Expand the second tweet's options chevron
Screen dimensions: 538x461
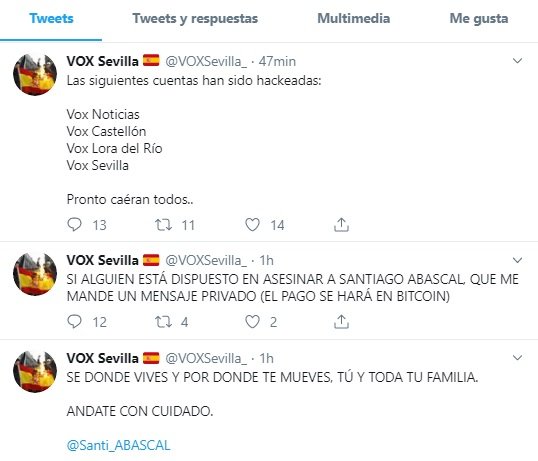click(x=517, y=260)
